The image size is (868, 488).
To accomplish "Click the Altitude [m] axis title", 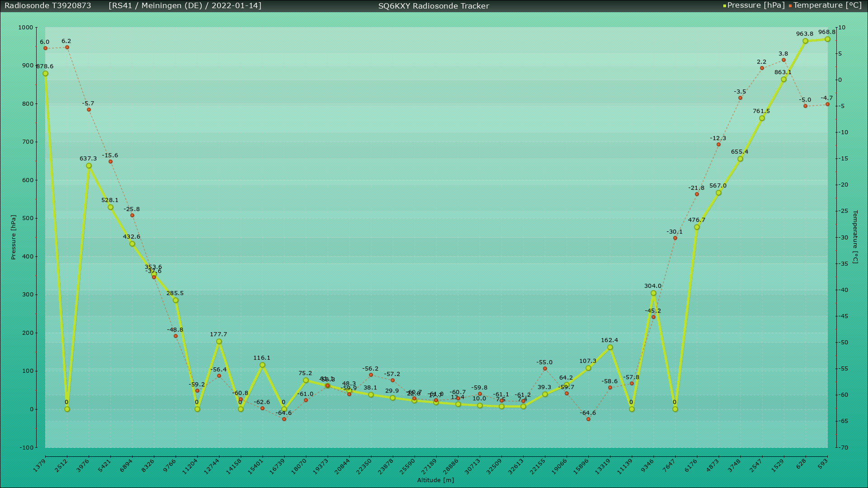I will coord(435,480).
